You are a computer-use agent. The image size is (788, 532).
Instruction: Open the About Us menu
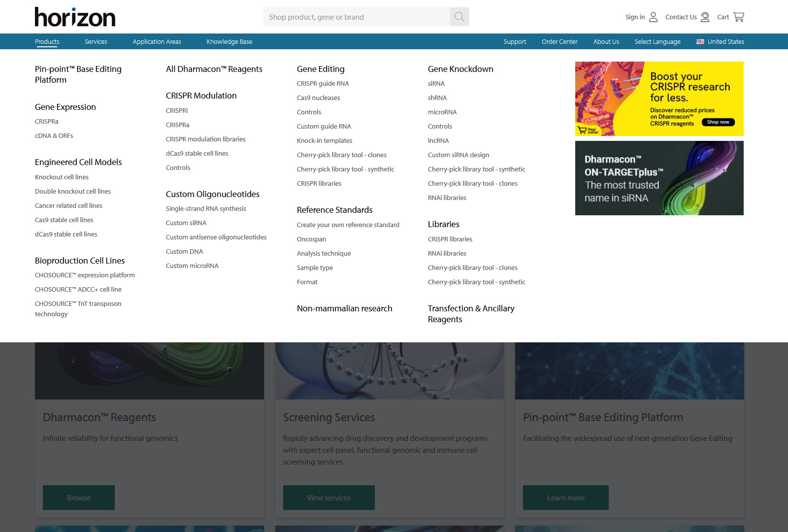606,42
